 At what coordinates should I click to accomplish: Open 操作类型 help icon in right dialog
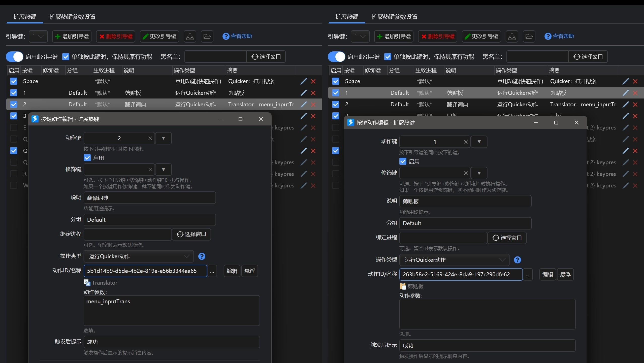pyautogui.click(x=518, y=260)
